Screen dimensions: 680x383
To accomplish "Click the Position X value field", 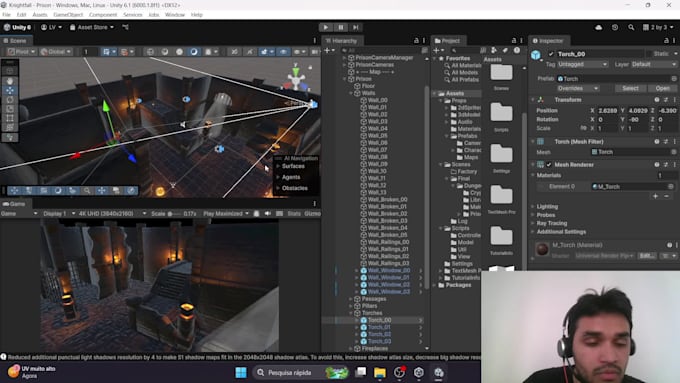I will tap(608, 111).
